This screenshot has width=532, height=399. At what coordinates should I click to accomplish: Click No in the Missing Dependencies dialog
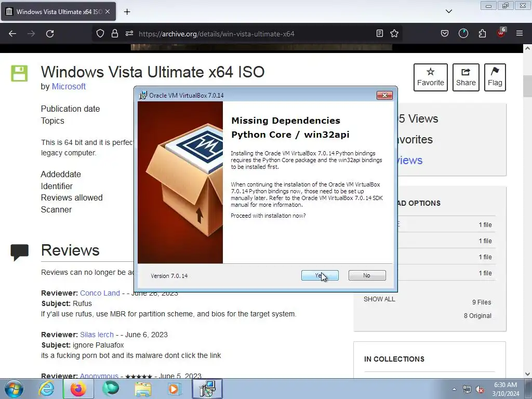click(x=367, y=275)
